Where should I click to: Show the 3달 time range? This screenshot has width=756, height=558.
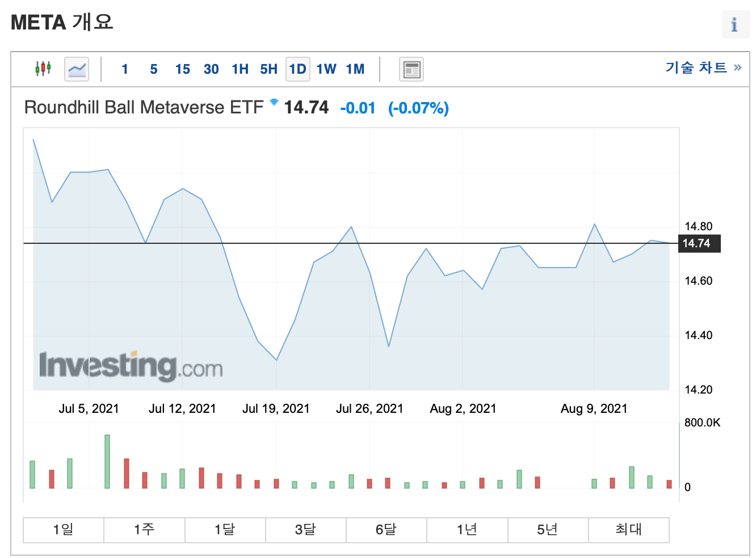(x=305, y=530)
